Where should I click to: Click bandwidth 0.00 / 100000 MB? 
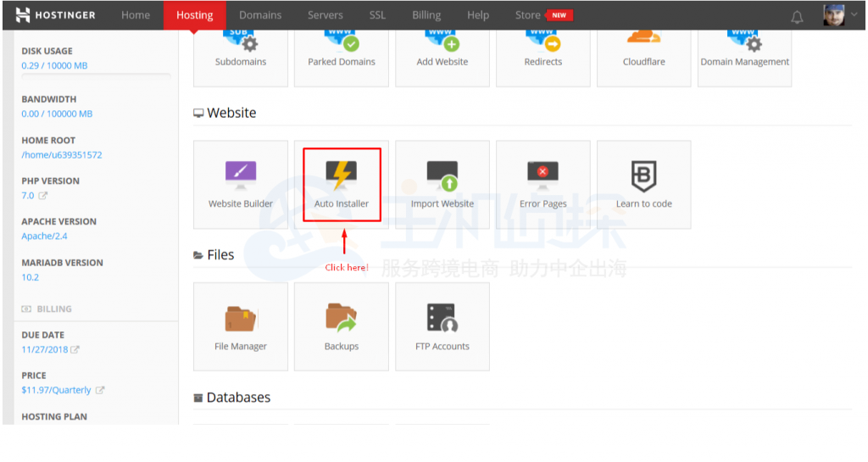57,114
